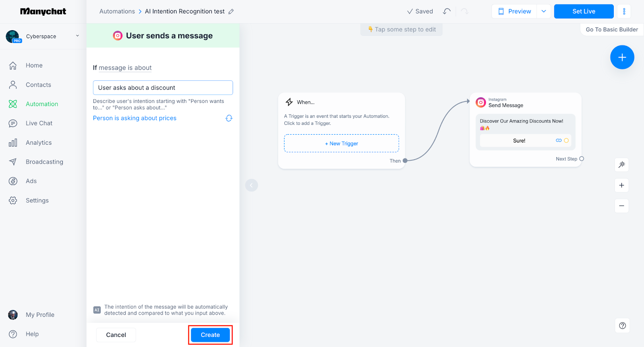The image size is (644, 347).
Task: Open the three-dot more options menu
Action: tap(624, 11)
